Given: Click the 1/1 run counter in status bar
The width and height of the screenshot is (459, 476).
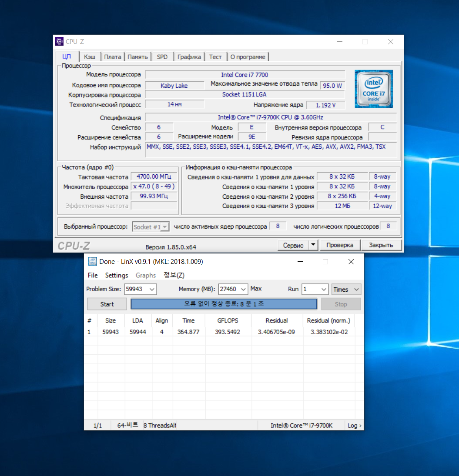Looking at the screenshot, I should point(97,426).
